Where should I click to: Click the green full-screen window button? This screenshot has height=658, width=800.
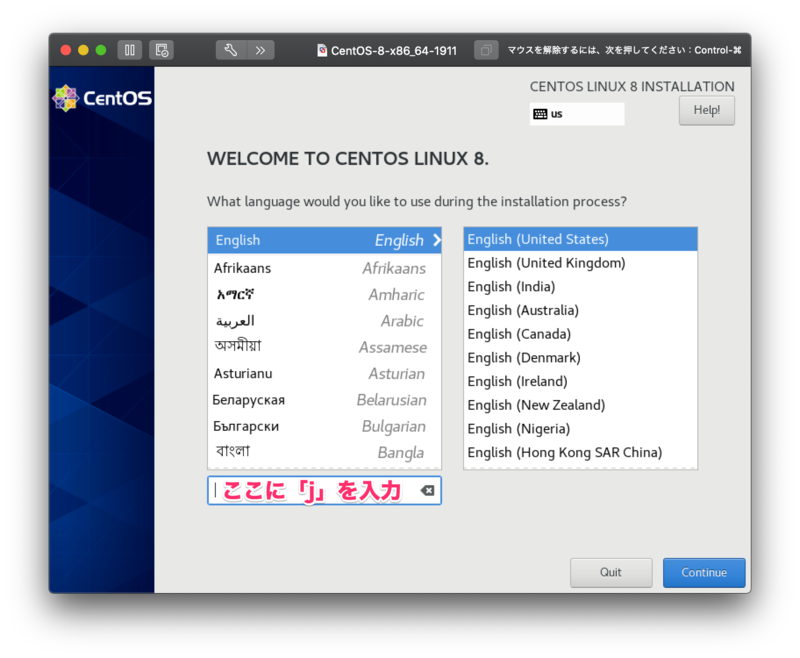pos(101,50)
